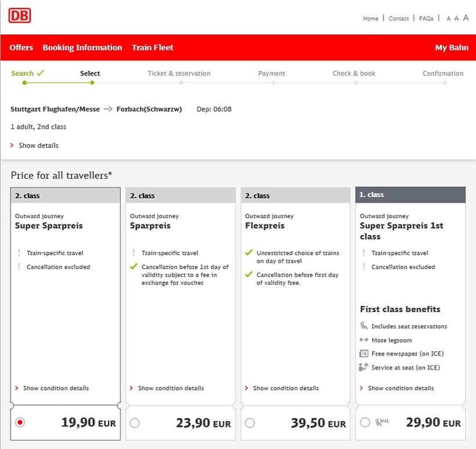Show condition details for Super Sparpreis

point(56,388)
